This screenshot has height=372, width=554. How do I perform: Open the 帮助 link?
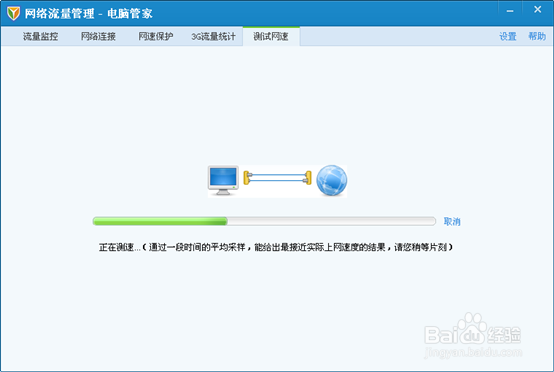click(x=537, y=36)
